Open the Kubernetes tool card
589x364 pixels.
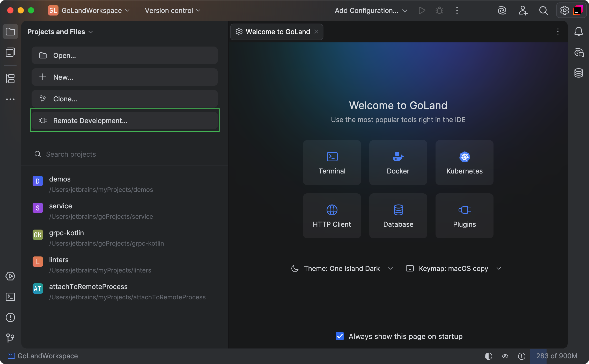464,163
